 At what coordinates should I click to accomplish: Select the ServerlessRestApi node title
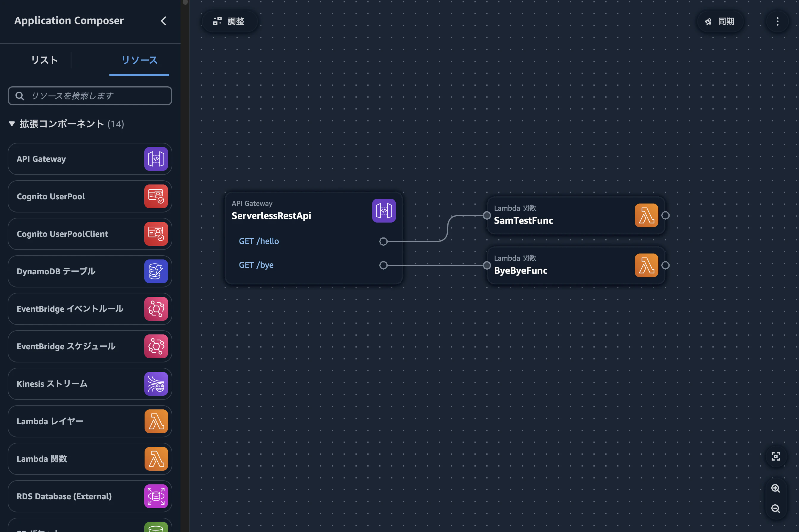[x=271, y=216]
